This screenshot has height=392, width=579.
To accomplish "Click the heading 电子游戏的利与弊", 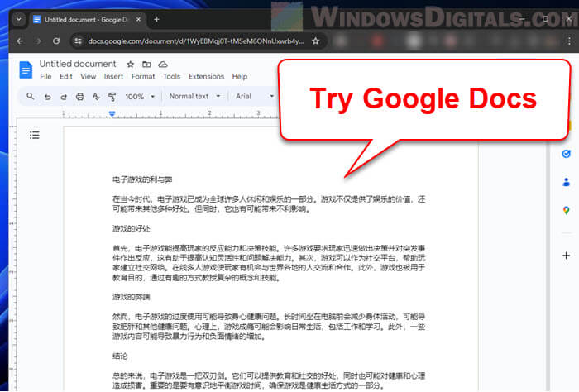I will (x=142, y=179).
